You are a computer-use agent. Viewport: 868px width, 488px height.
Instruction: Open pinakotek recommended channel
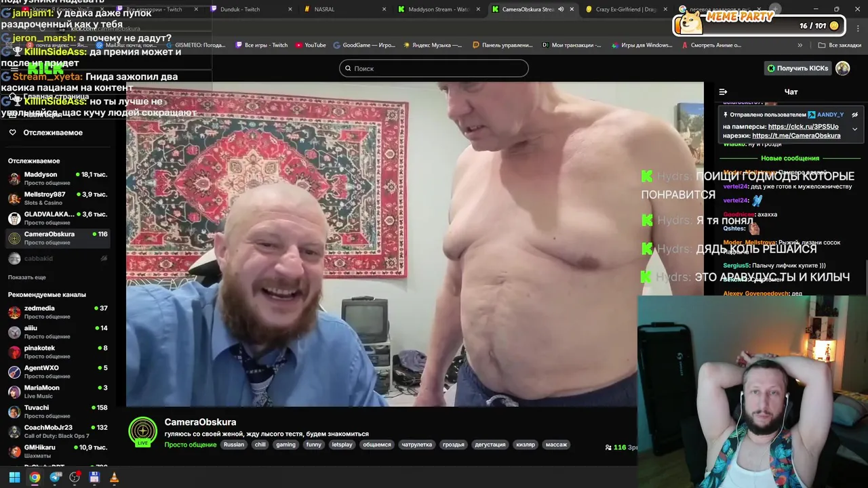pos(58,352)
